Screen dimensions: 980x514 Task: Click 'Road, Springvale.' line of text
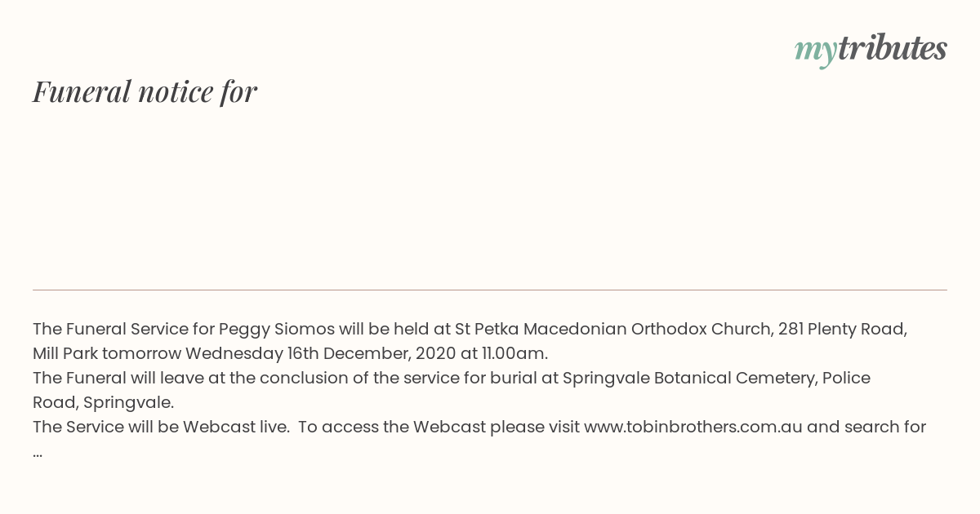tap(104, 402)
